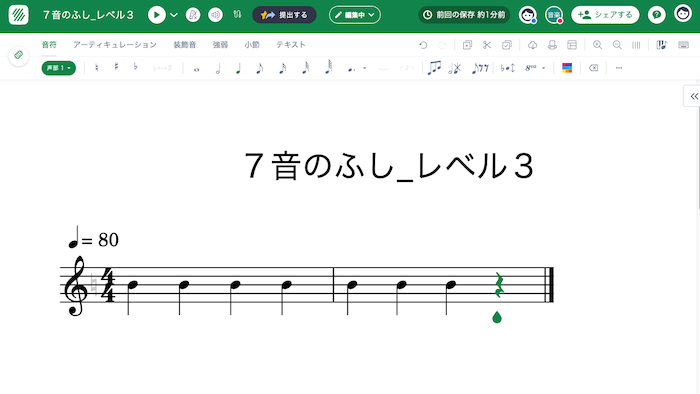Select the whole note duration

(x=196, y=69)
